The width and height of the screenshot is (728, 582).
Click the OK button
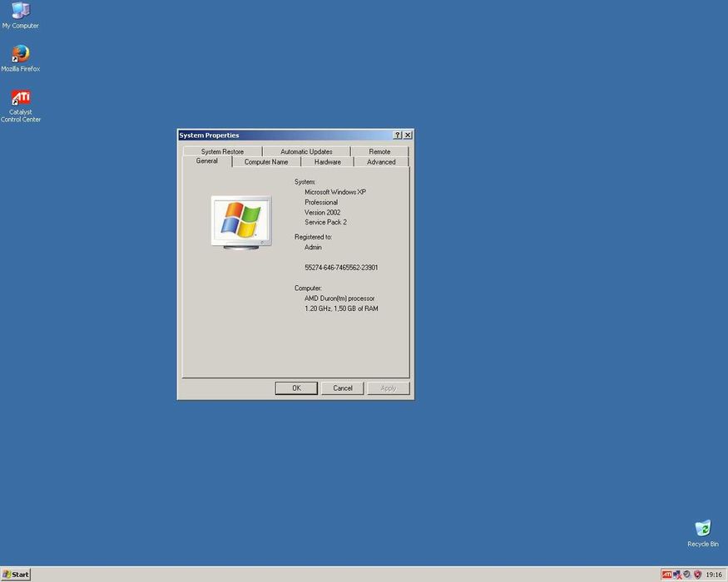296,388
